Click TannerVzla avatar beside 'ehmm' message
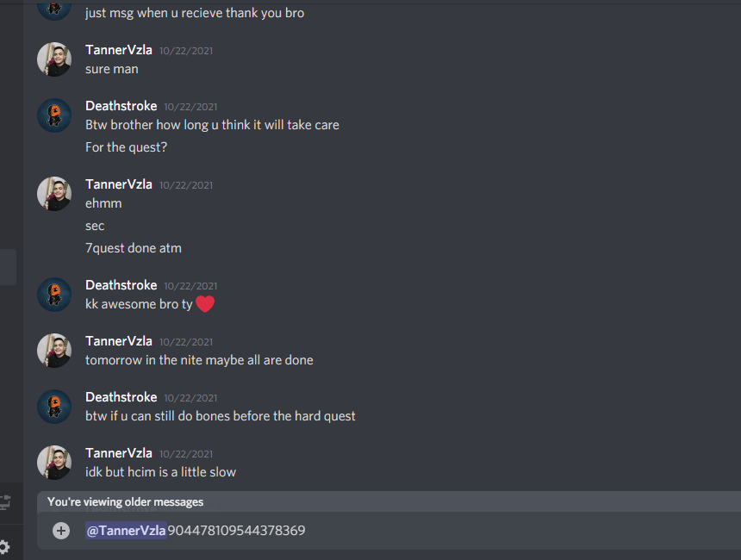Screen dimensions: 741x560 pyautogui.click(x=54, y=194)
